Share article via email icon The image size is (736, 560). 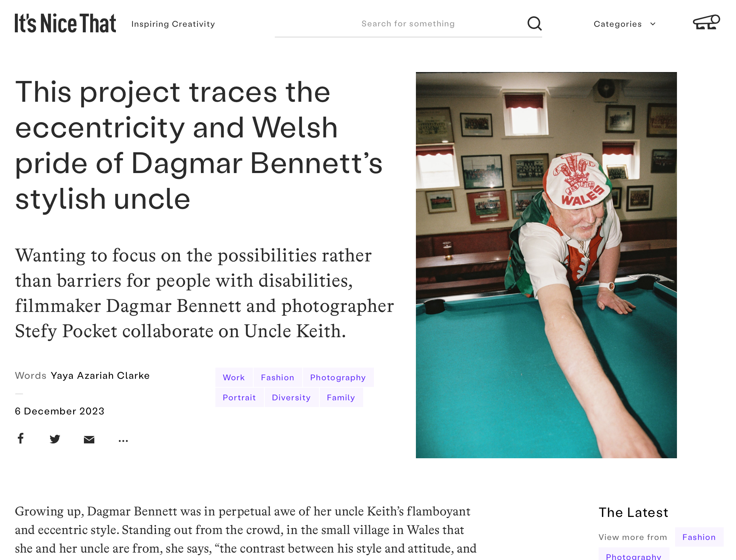(x=89, y=440)
